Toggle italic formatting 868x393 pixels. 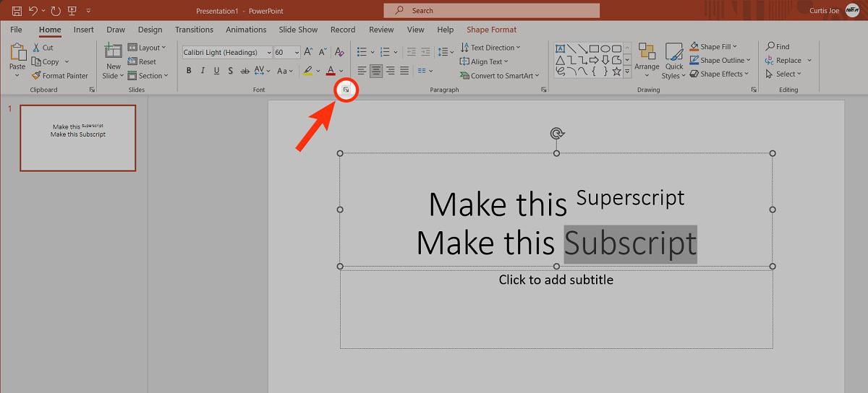[x=203, y=71]
